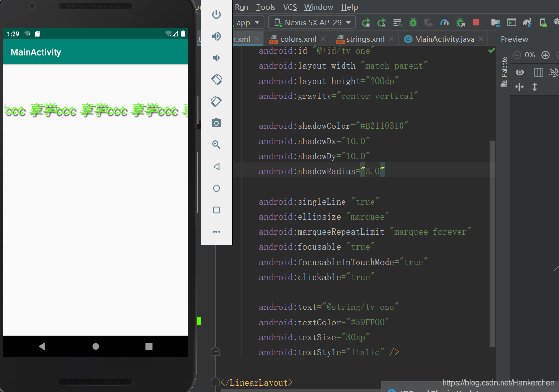
Task: Close the strings.xml tab
Action: 391,39
